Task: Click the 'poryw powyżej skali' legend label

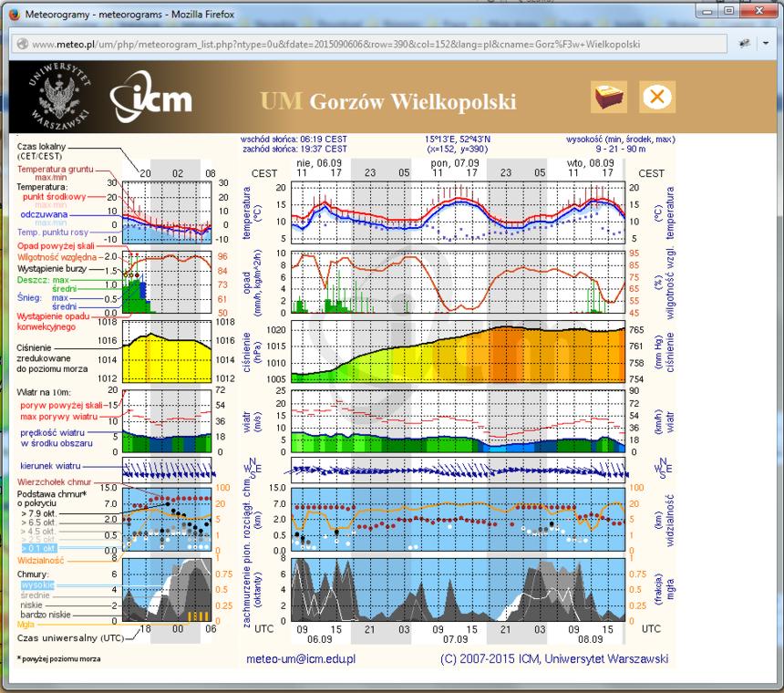Action: [61, 405]
